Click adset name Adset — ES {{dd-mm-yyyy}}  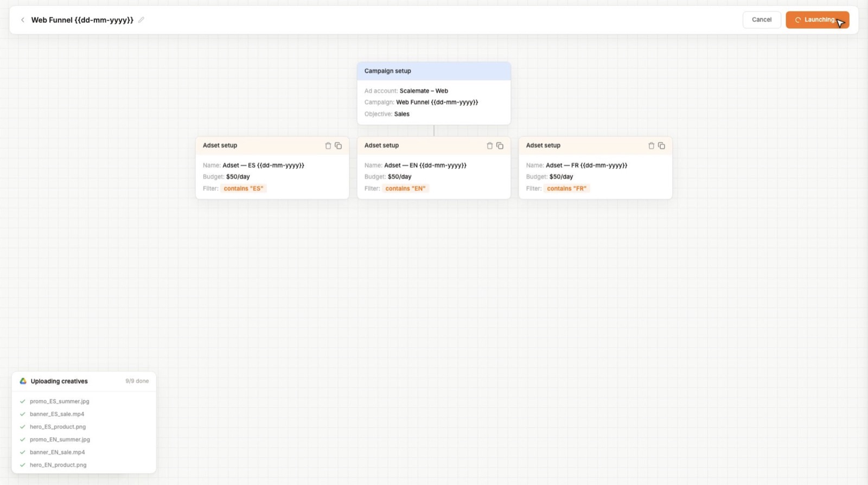tap(263, 165)
